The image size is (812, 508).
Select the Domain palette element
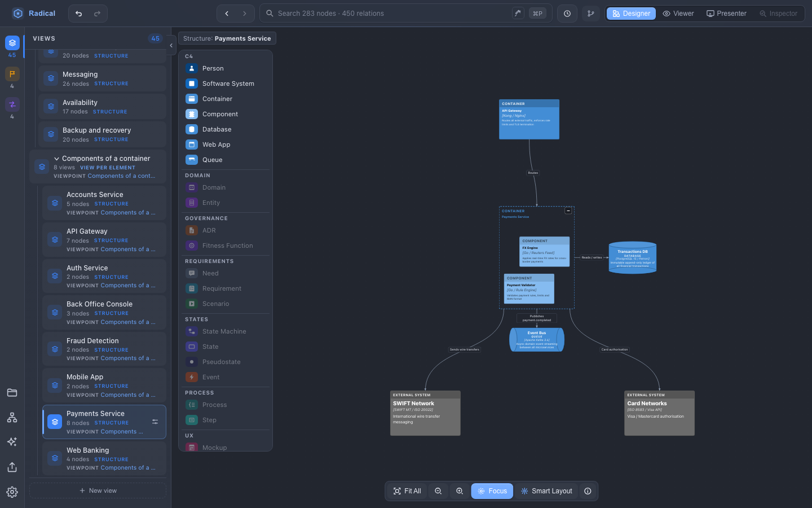click(x=226, y=187)
